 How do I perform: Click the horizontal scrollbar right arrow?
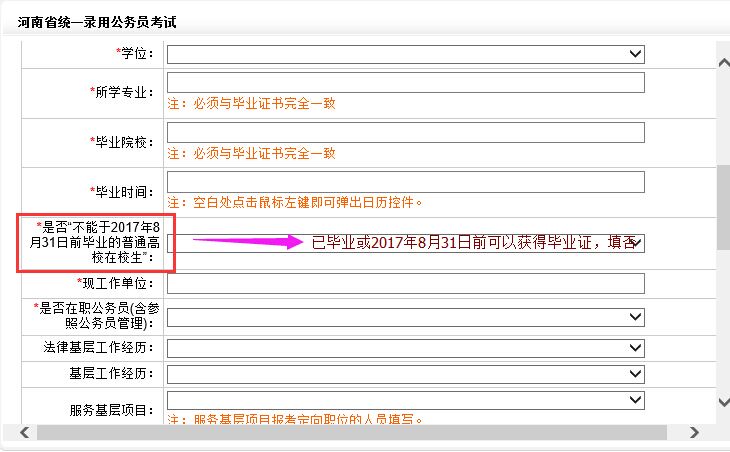tap(694, 432)
